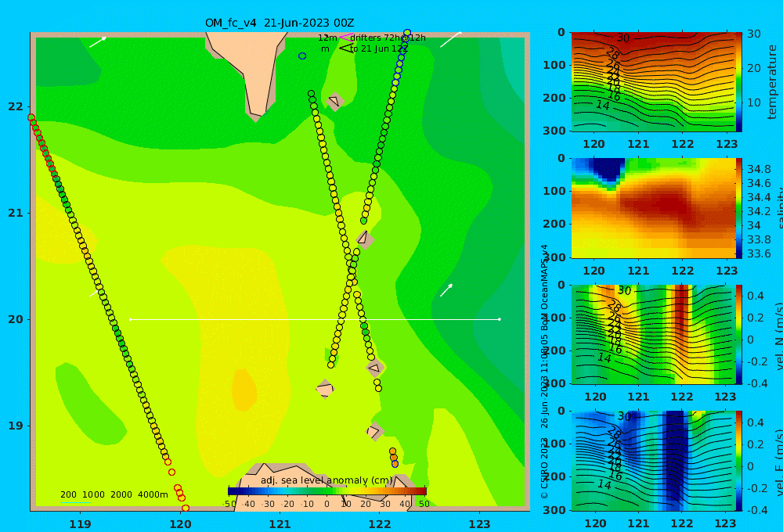Image resolution: width=783 pixels, height=532 pixels.
Task: Click latitude label 22 on main map
Action: (x=16, y=106)
